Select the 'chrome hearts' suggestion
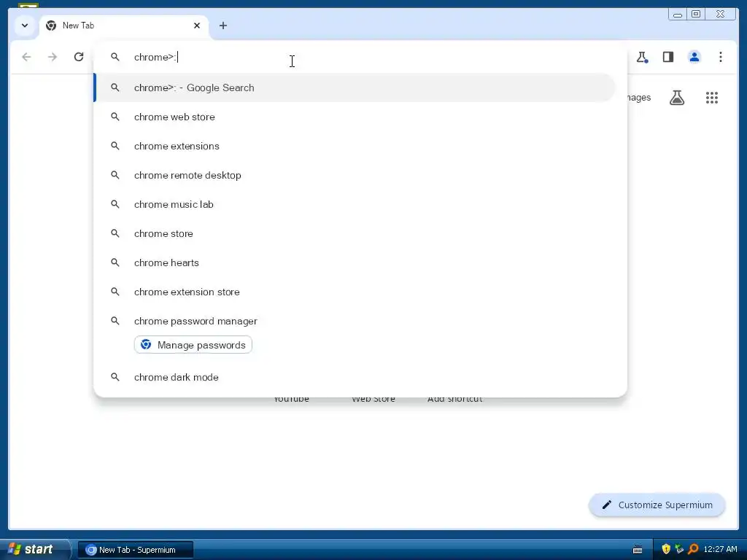747x560 pixels. 355,262
